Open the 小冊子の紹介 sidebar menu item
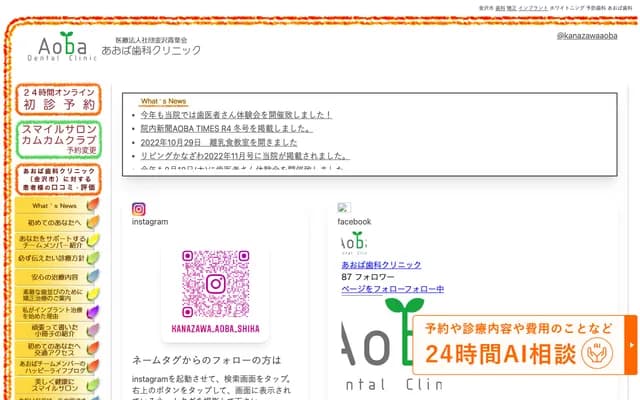The width and height of the screenshot is (640, 400). click(x=54, y=330)
